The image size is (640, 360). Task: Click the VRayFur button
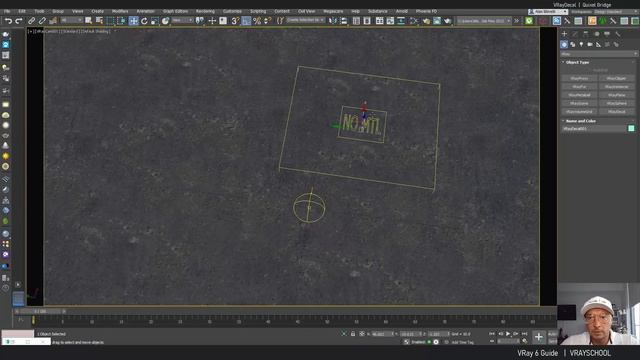tap(579, 87)
